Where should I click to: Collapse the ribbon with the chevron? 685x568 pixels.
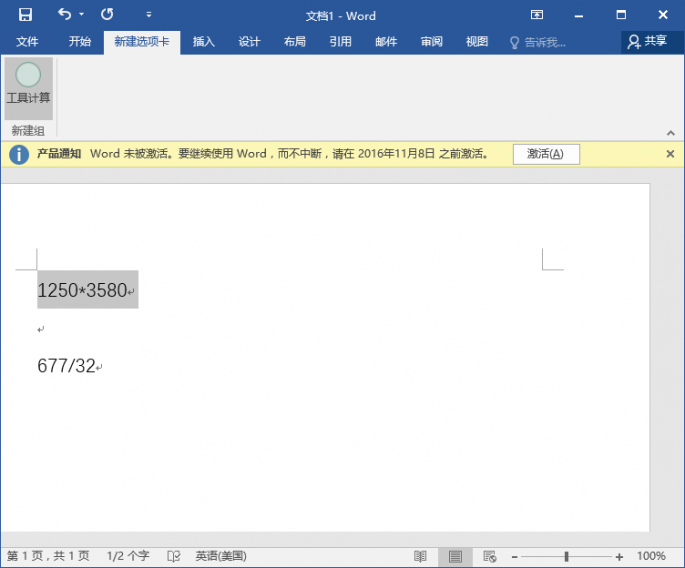click(x=670, y=133)
